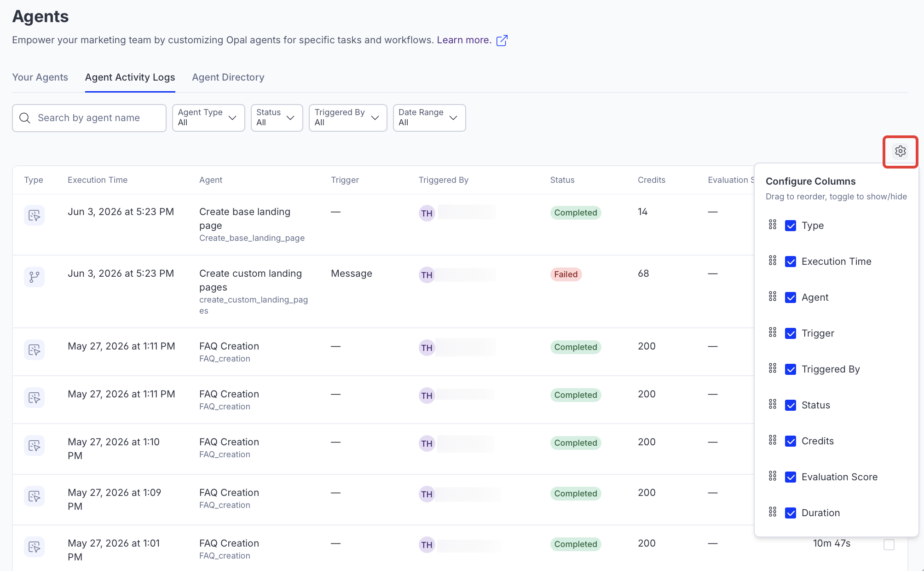Viewport: 924px width, 571px height.
Task: Click the Message trigger cell
Action: pyautogui.click(x=352, y=274)
